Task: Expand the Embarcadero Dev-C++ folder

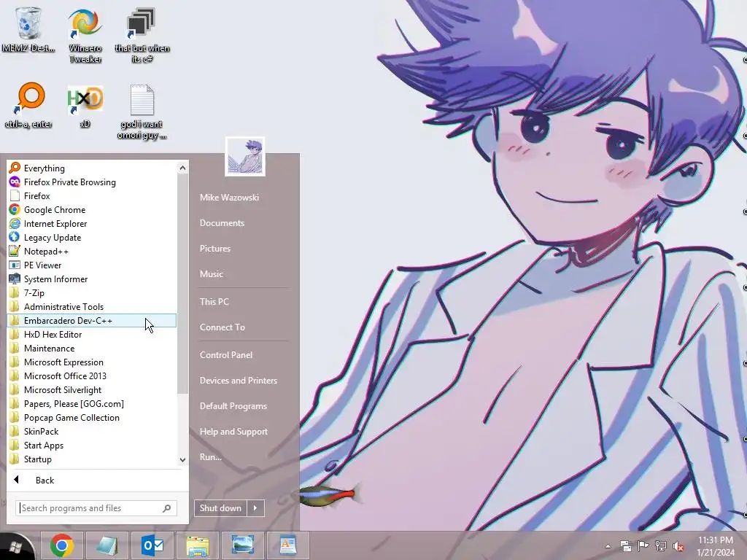Action: click(91, 321)
